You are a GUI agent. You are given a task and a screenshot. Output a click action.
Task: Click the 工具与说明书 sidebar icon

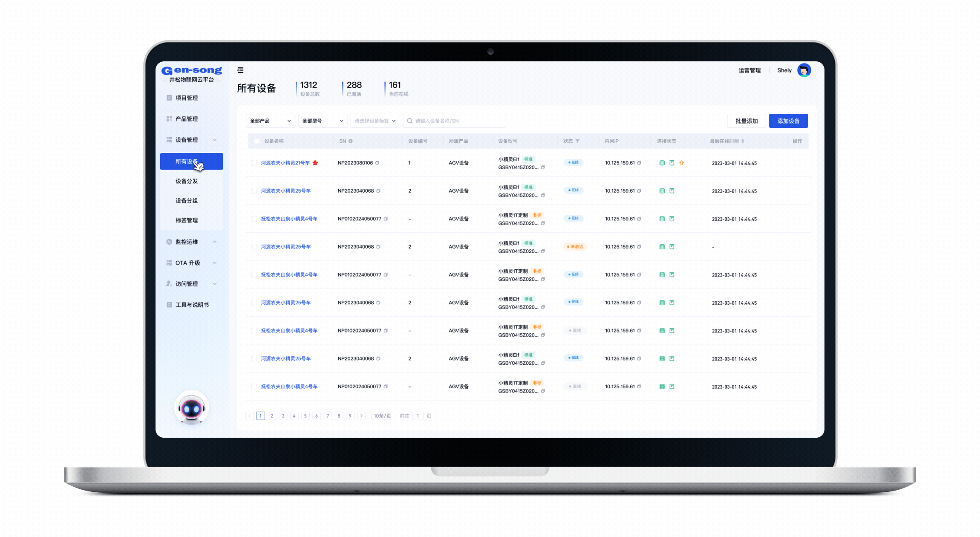169,305
